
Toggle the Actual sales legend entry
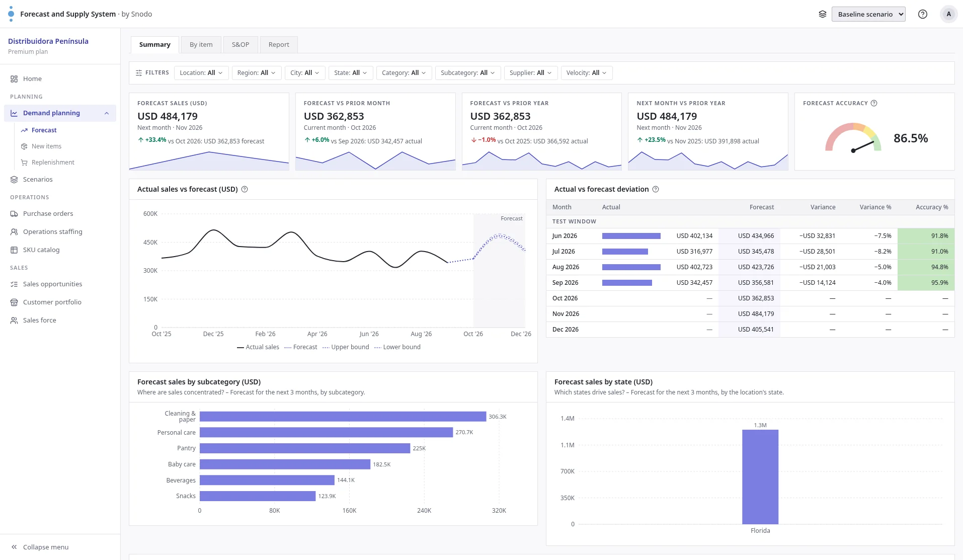pyautogui.click(x=258, y=347)
